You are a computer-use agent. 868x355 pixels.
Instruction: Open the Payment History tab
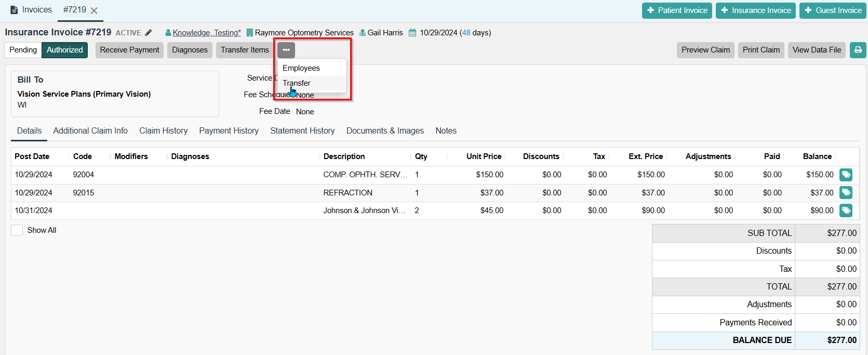[x=229, y=131]
